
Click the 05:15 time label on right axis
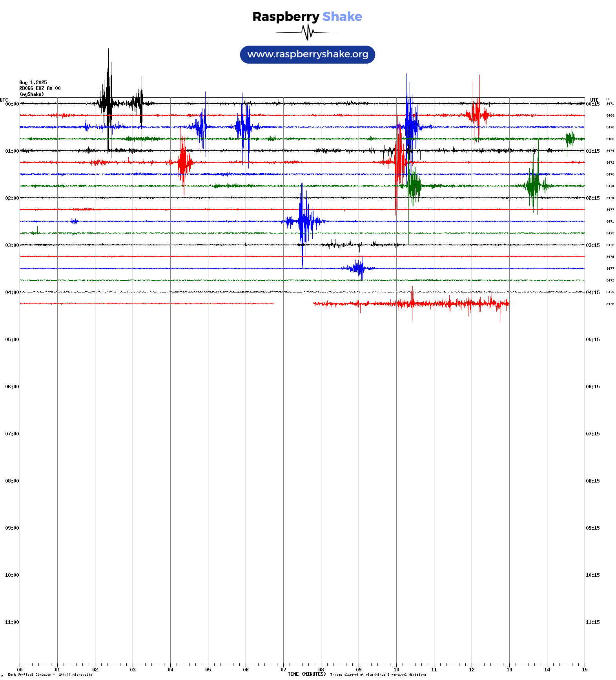coord(592,340)
